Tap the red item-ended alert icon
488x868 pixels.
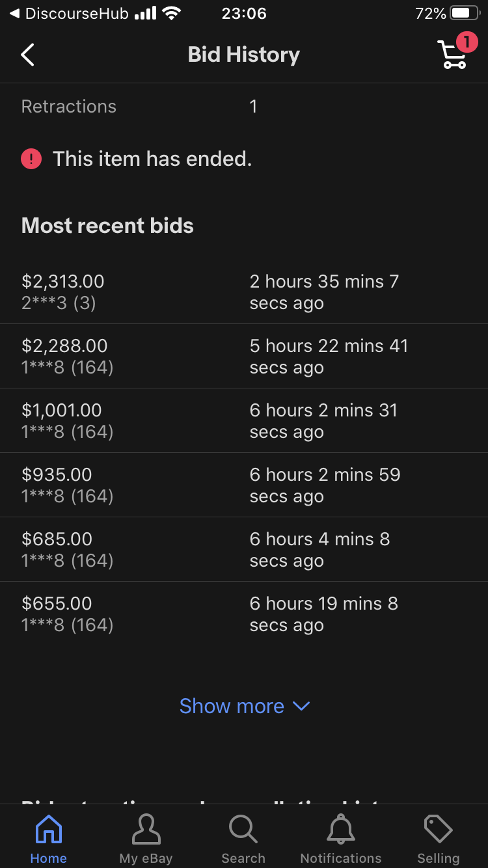(31, 159)
